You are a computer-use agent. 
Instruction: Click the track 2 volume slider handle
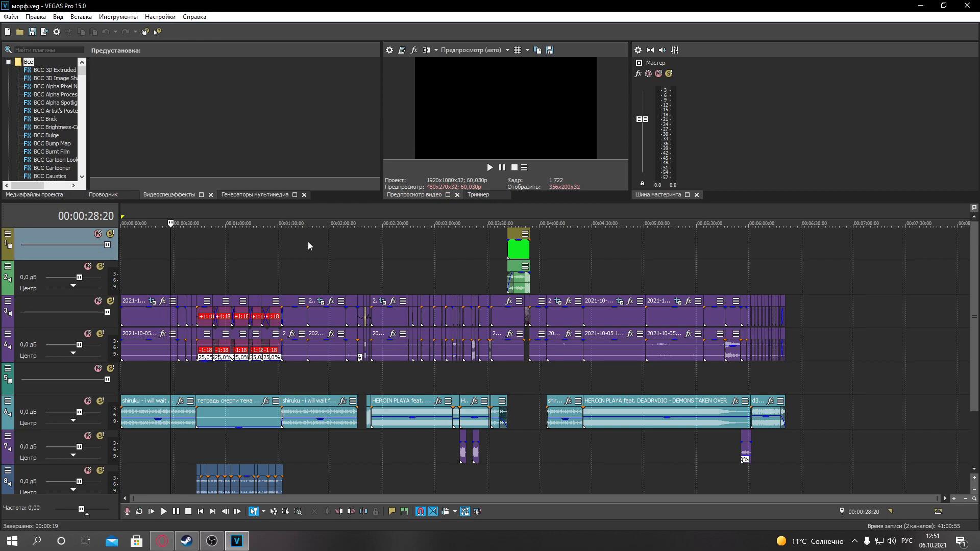[79, 278]
